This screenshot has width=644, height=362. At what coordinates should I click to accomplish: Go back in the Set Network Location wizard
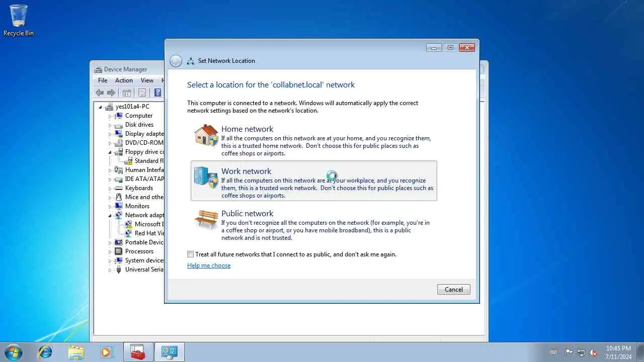point(176,61)
